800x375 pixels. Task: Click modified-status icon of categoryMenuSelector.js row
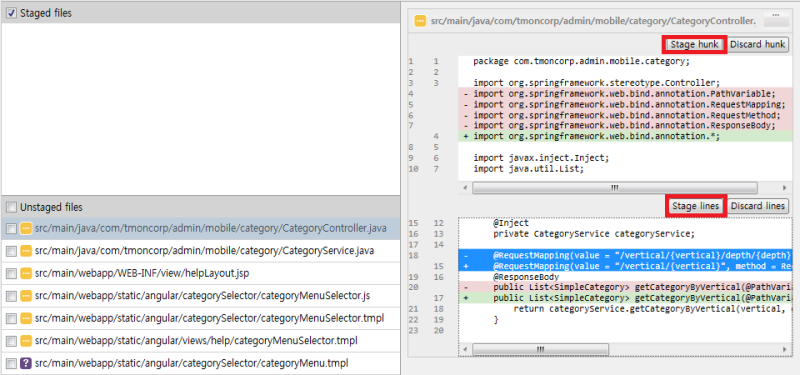26,296
